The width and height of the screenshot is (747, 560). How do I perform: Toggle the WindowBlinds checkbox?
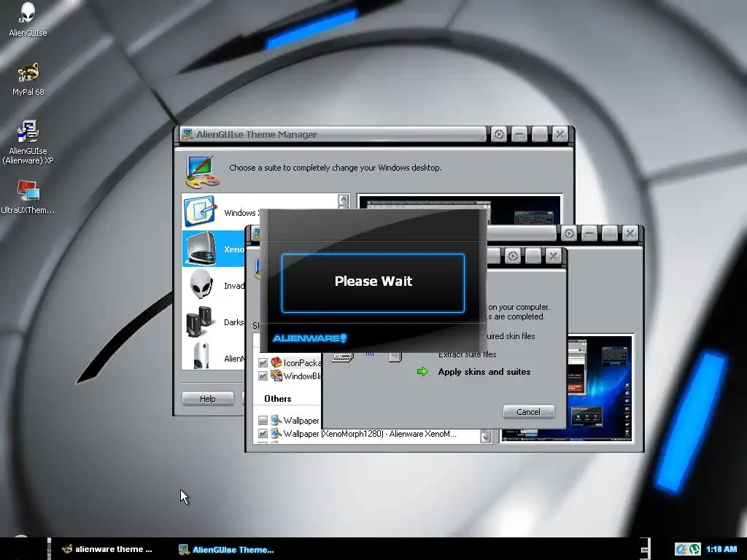263,376
